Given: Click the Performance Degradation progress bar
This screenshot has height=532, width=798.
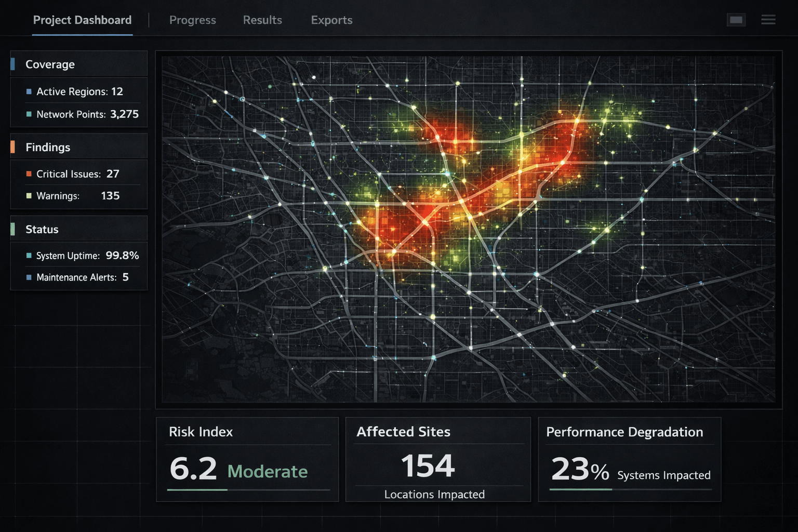Looking at the screenshot, I should [x=631, y=489].
